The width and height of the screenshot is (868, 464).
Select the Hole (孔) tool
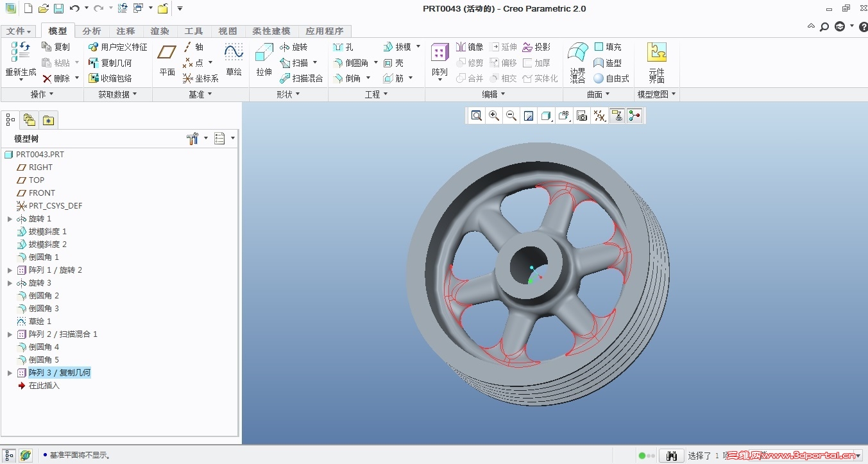tap(343, 47)
